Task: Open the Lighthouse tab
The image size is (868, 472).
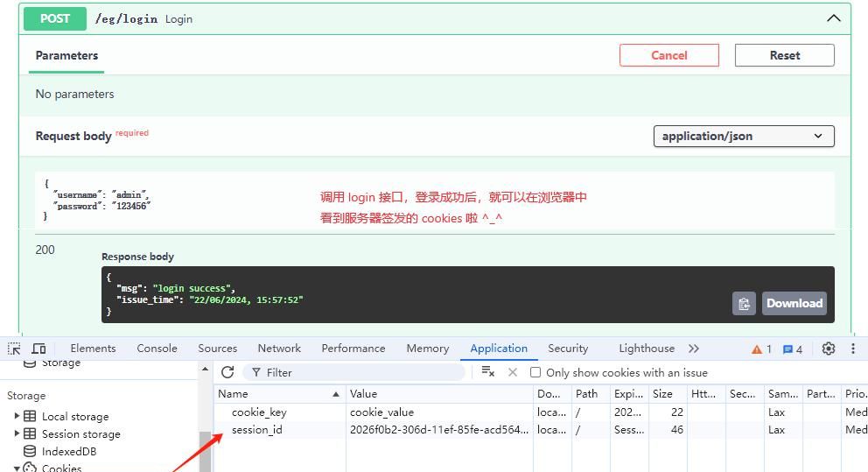Action: [647, 349]
